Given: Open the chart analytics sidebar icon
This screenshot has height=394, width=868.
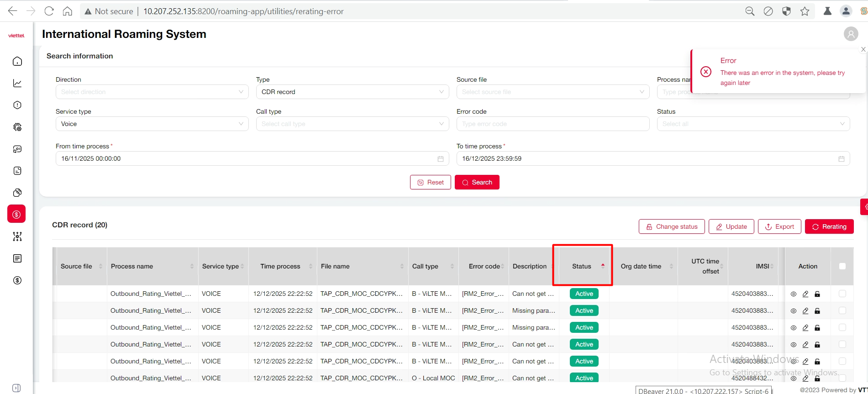Looking at the screenshot, I should coord(17,83).
